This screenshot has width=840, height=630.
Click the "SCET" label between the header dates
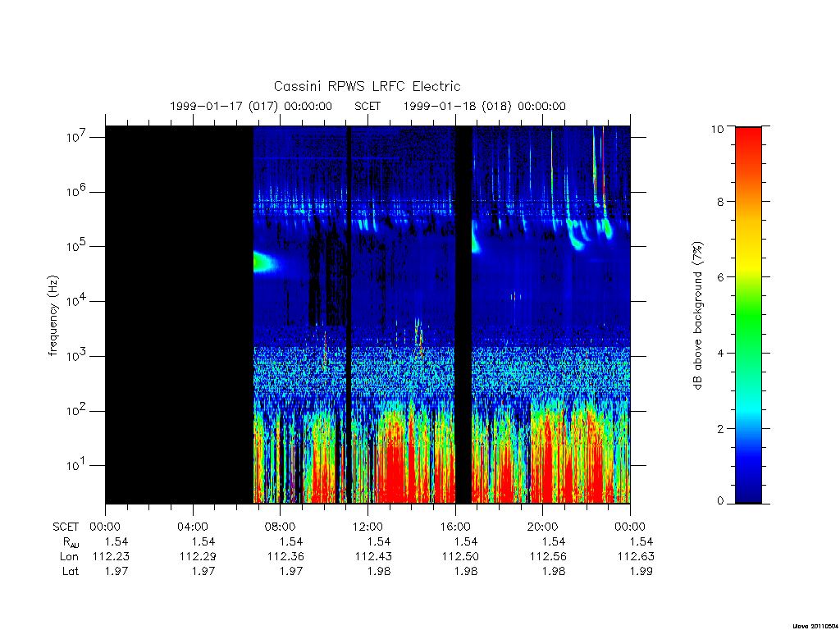coord(367,106)
